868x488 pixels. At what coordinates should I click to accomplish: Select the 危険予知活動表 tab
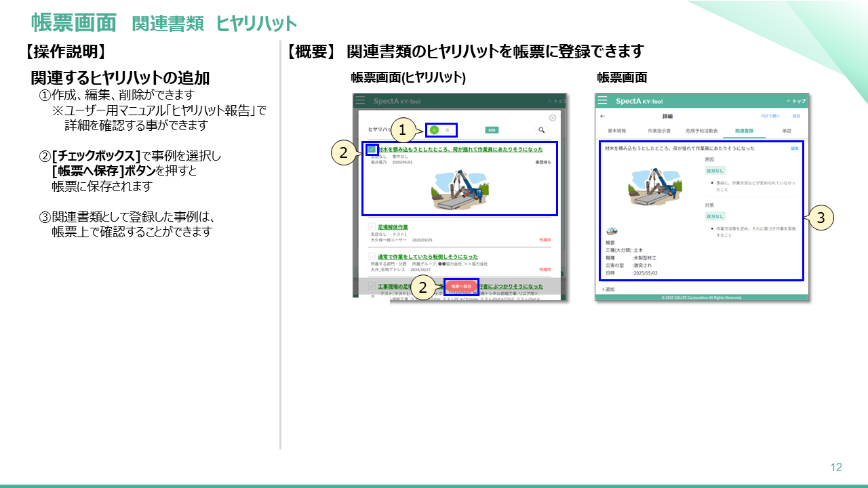(702, 130)
